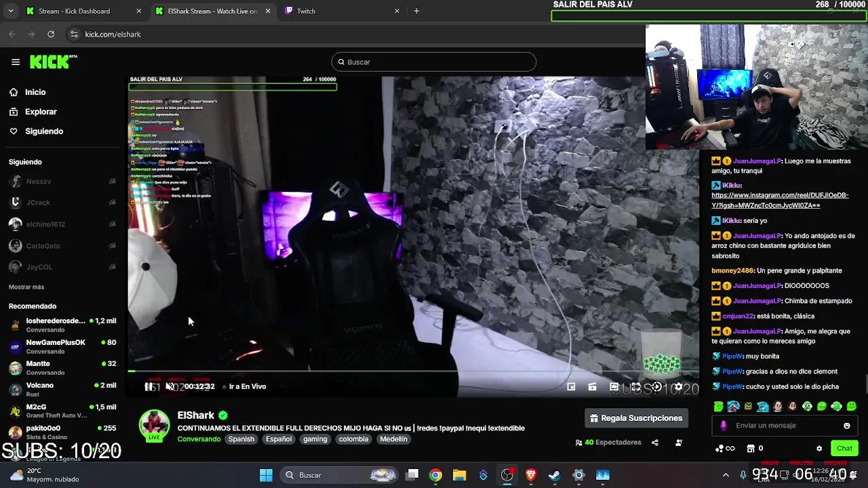Select ElShark Stream browser tab
Viewport: 868px width, 488px height.
pyautogui.click(x=212, y=11)
